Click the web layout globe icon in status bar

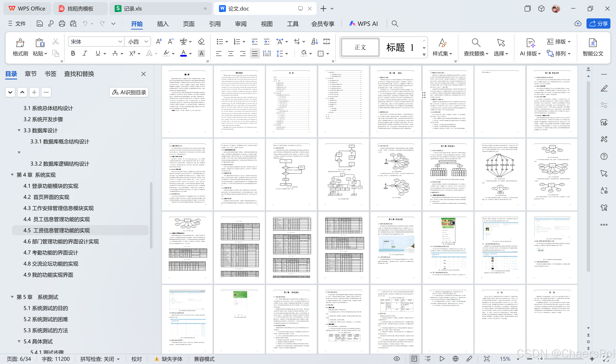coord(455,359)
